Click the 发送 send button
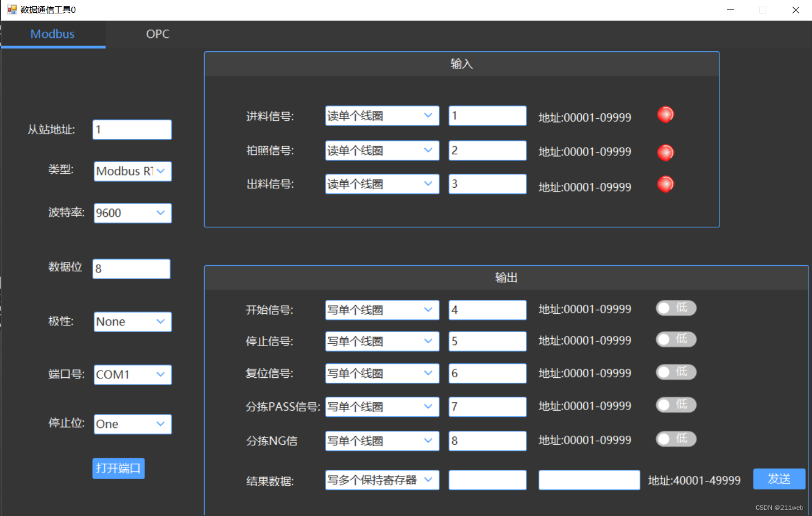Screen dimensions: 812x516 click(779, 479)
